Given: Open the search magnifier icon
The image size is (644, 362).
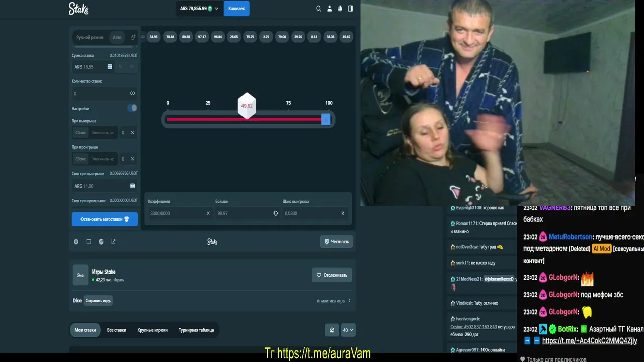Looking at the screenshot, I should pyautogui.click(x=318, y=9).
